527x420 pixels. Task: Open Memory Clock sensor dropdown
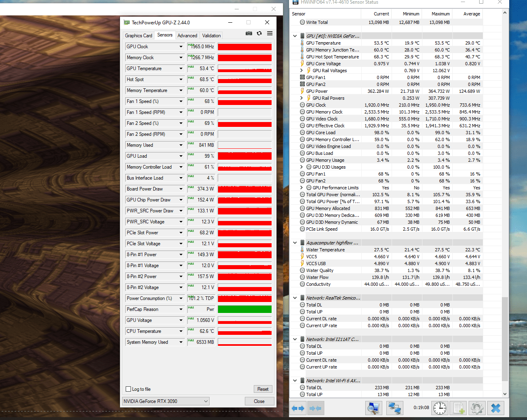coord(181,58)
